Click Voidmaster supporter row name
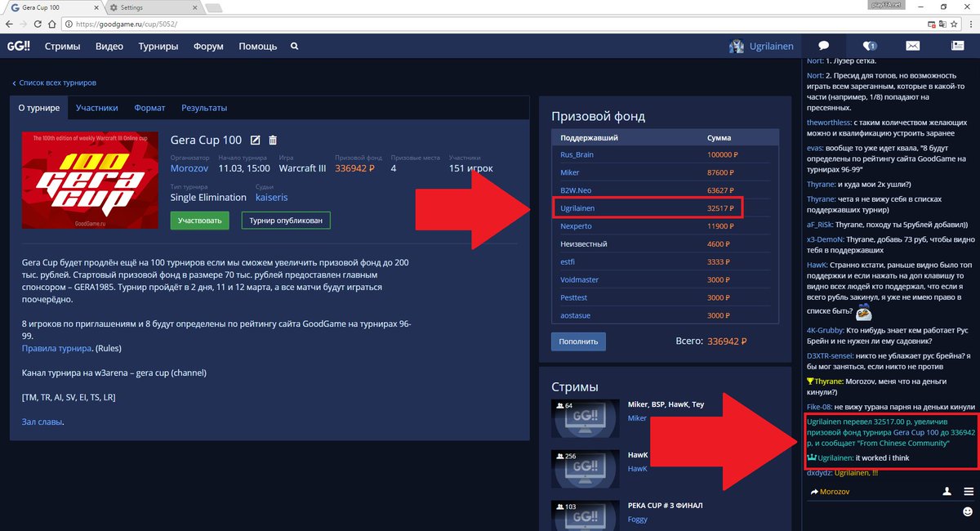This screenshot has width=980, height=531. (580, 279)
